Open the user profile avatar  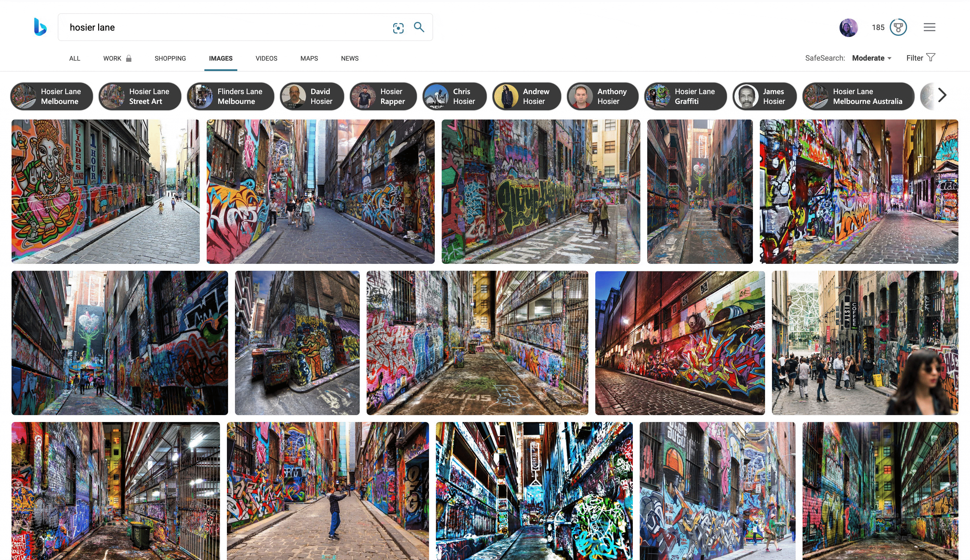(848, 27)
